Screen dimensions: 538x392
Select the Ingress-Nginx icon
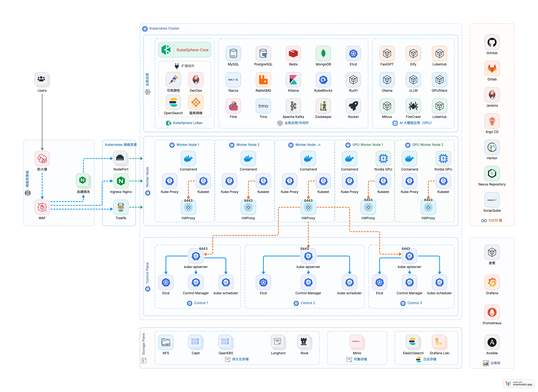coord(121,181)
